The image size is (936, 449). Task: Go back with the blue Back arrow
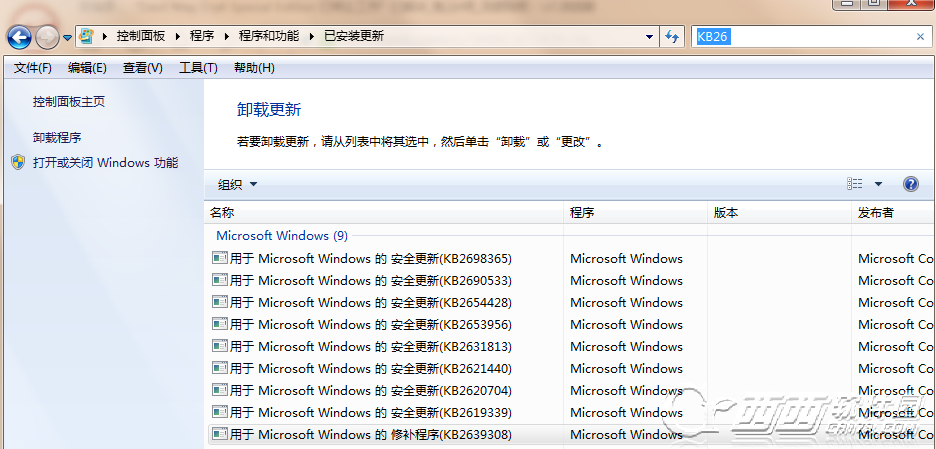[19, 38]
